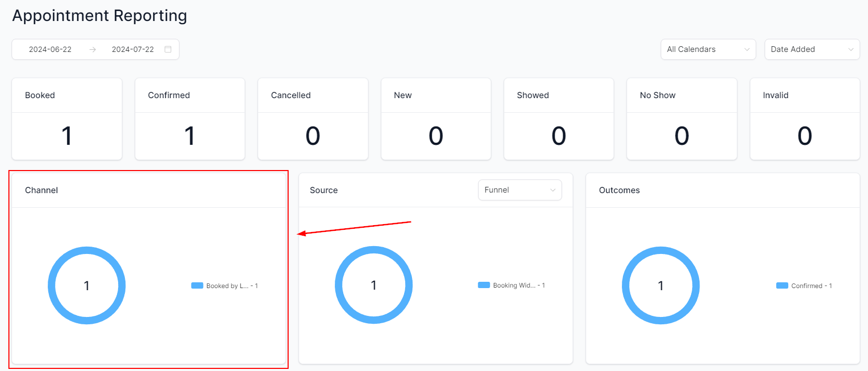This screenshot has width=868, height=371.
Task: Select the No Show stat card
Action: click(x=682, y=119)
